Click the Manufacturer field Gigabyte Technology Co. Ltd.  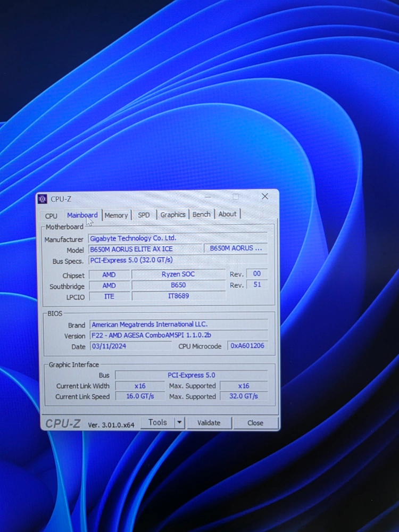[x=178, y=238]
